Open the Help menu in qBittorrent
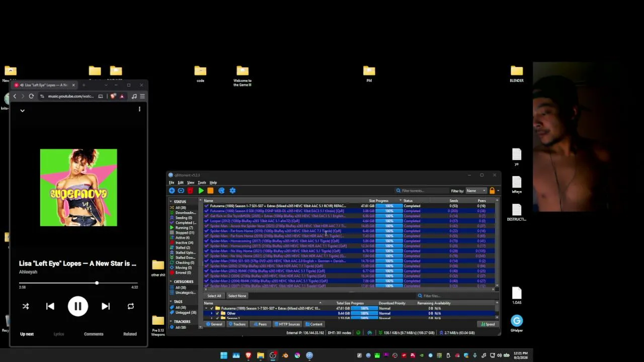Screen dimensions: 644x362 coord(213,183)
